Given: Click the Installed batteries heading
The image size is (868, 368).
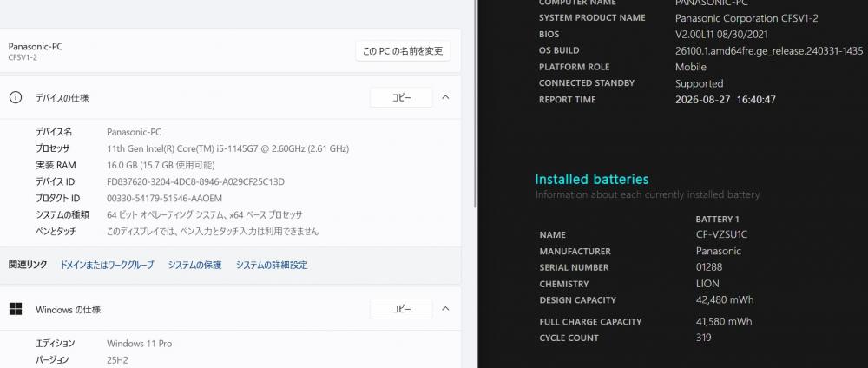Looking at the screenshot, I should point(592,180).
